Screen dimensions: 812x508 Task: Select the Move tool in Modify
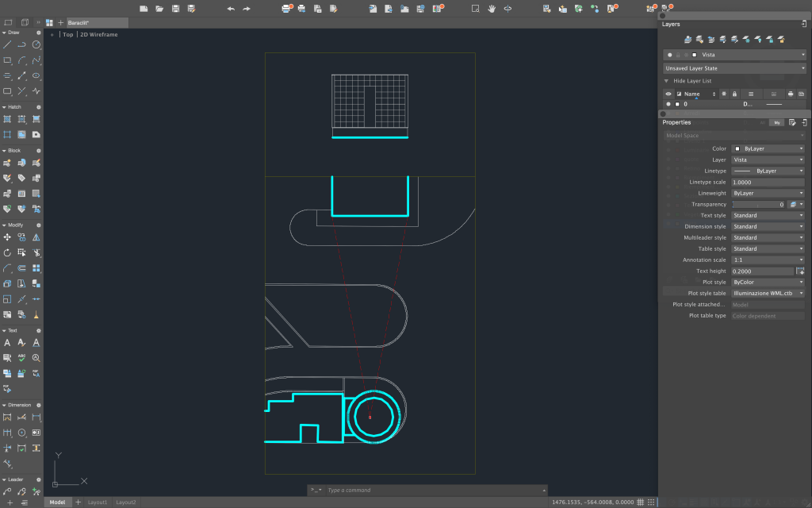(x=7, y=237)
